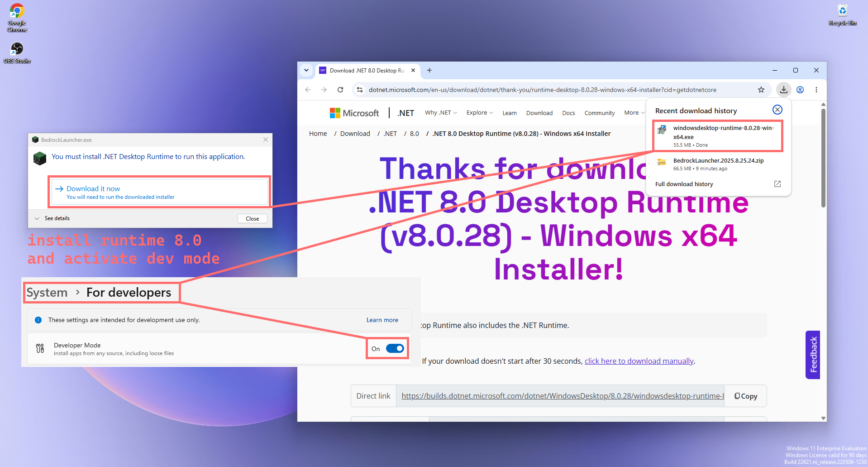The height and width of the screenshot is (467, 868).
Task: Click the .NET brand link
Action: (x=405, y=113)
